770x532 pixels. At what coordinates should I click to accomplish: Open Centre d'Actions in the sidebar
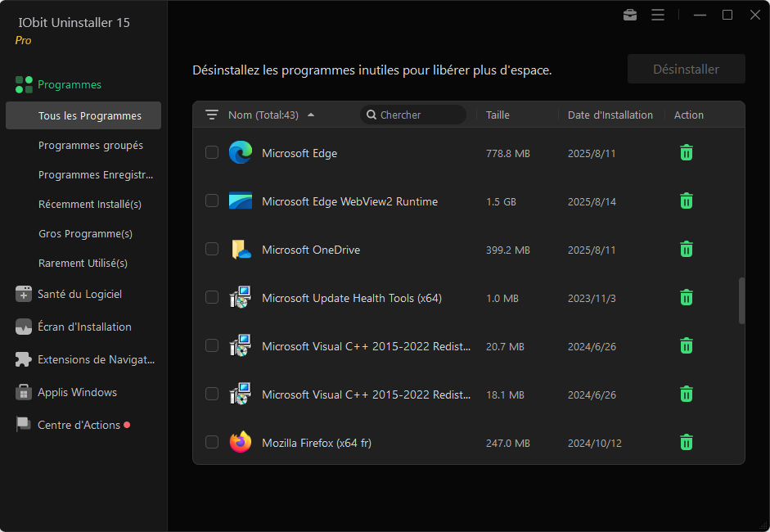tap(79, 425)
